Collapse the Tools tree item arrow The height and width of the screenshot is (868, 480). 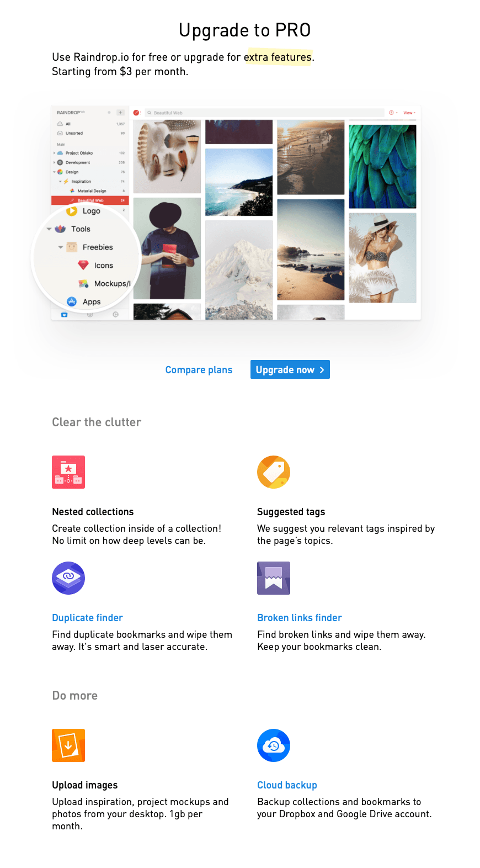point(49,229)
